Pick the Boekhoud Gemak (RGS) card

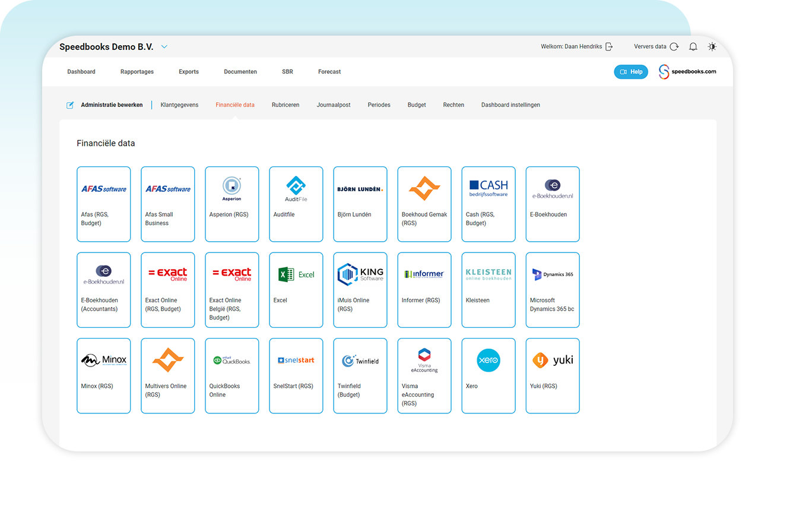(424, 204)
